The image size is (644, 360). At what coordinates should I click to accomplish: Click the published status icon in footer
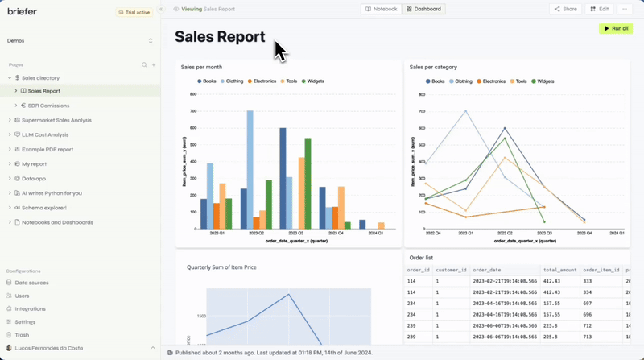170,353
